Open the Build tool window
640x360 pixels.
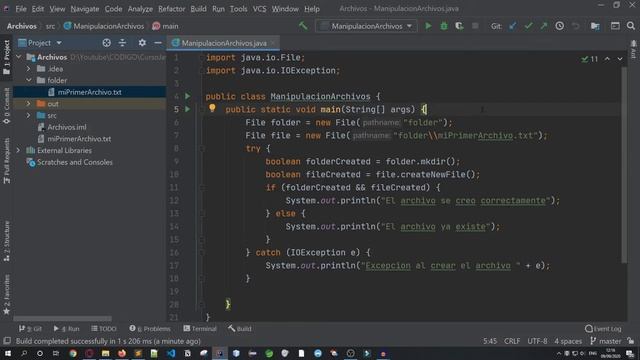240,329
